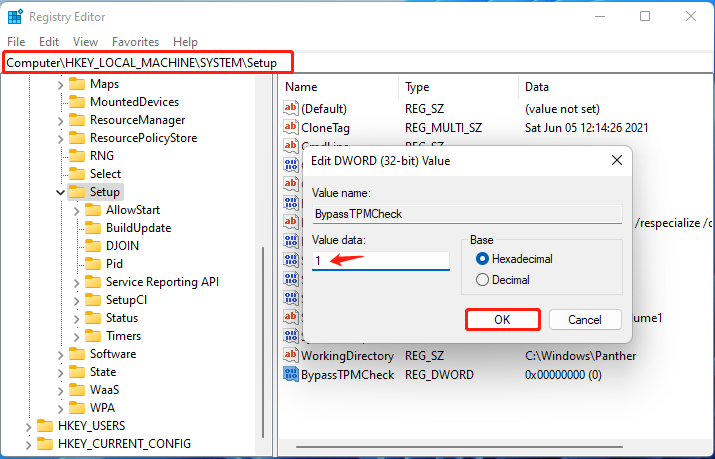Viewport: 715px width, 459px height.
Task: Expand the HKEY_USERS hive
Action: (27, 426)
